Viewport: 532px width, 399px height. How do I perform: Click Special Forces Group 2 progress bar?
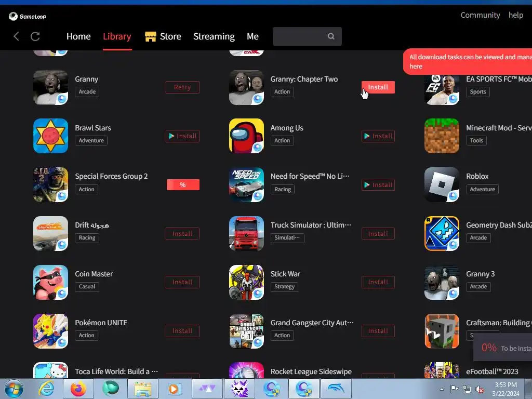[x=183, y=185]
